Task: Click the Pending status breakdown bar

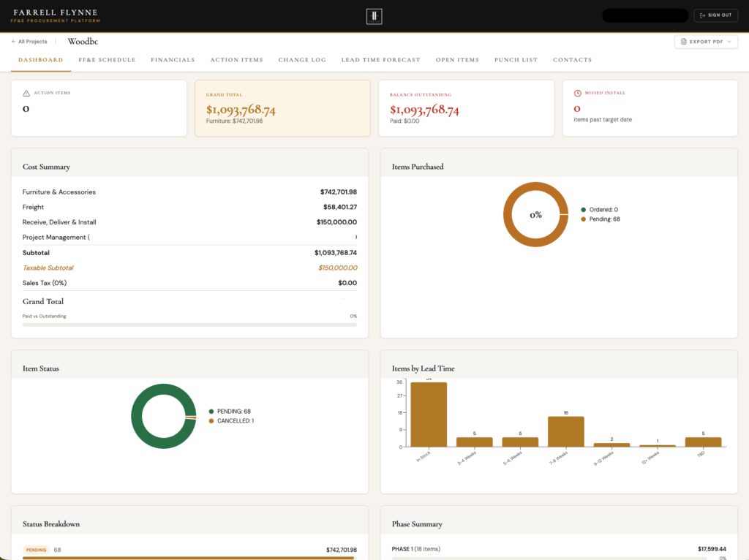Action: coord(188,558)
